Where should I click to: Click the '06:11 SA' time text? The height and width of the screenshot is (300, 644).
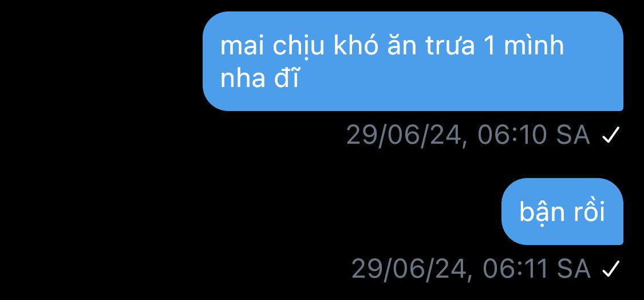536,269
